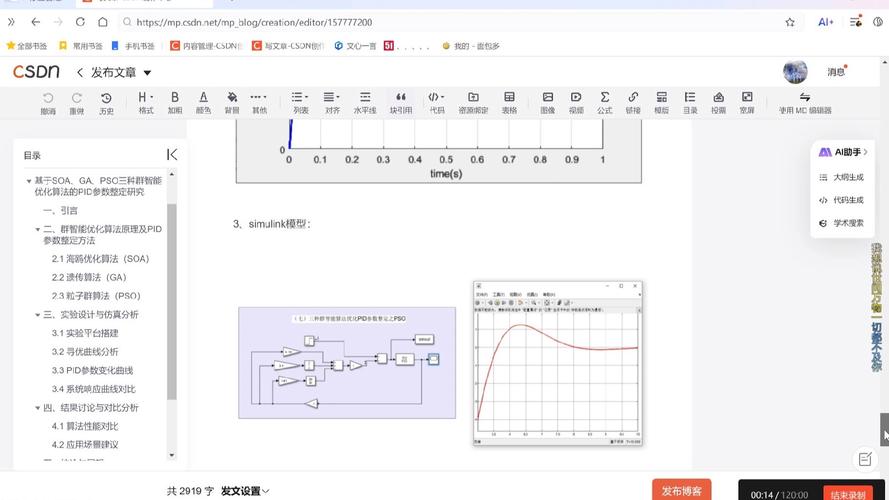Insert a video (视频)

576,103
